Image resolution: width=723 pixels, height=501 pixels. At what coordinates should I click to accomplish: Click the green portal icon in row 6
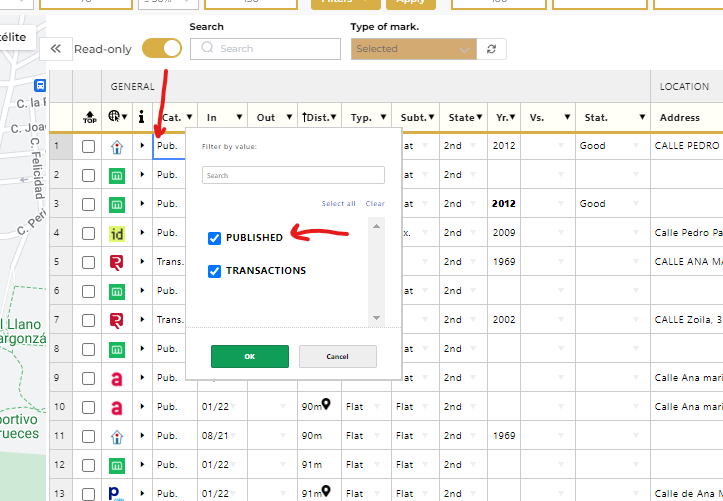coord(117,292)
